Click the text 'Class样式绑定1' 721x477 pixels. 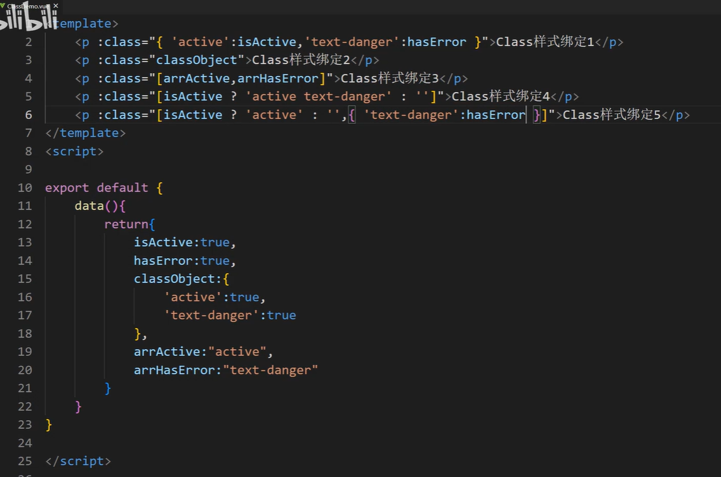click(545, 42)
